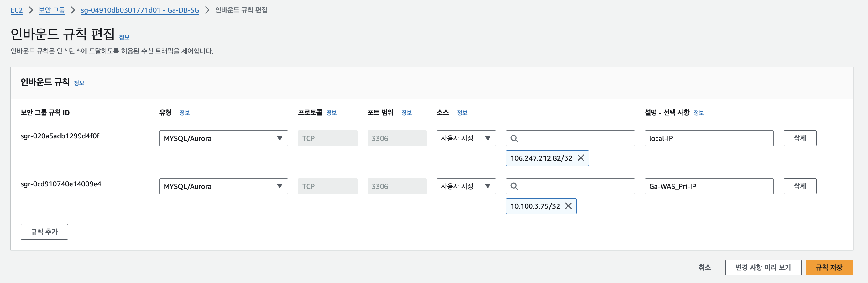Click the disabled 3306 port field of second rule
This screenshot has height=283, width=868.
click(397, 186)
